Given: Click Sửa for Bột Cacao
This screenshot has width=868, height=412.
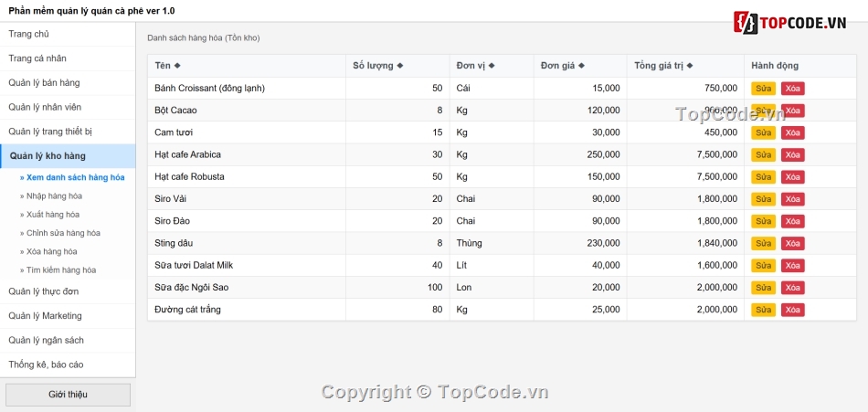Looking at the screenshot, I should point(763,111).
